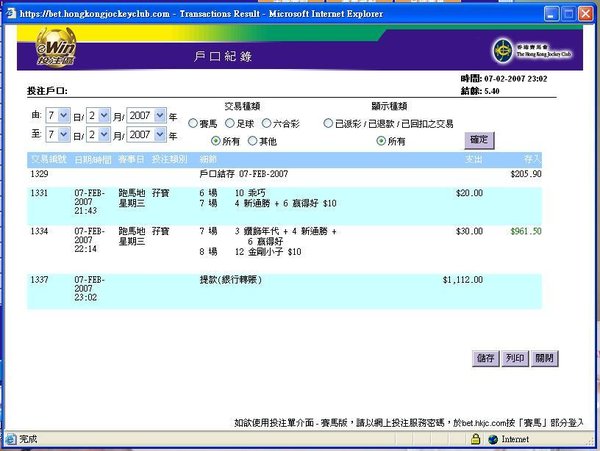Select the 足球 radio button
The height and width of the screenshot is (451, 600).
[x=230, y=123]
